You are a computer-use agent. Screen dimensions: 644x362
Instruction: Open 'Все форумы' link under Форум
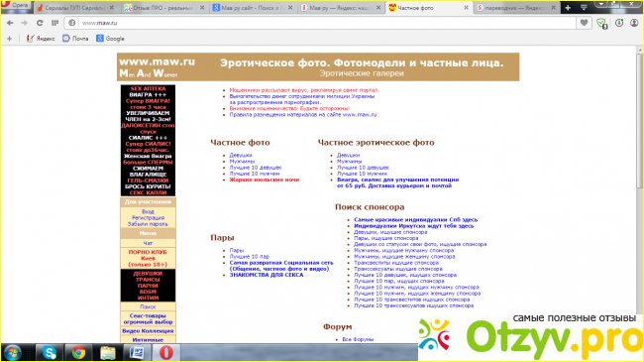coord(358,339)
